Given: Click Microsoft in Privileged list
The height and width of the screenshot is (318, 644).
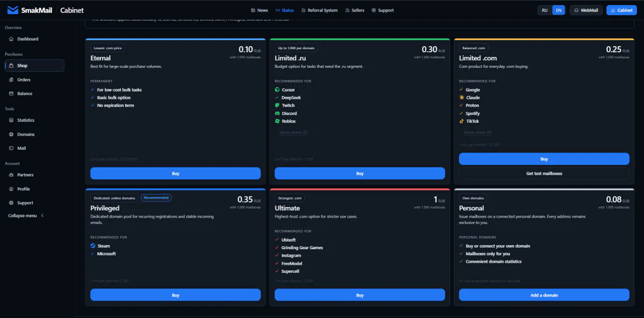Looking at the screenshot, I should click(107, 254).
